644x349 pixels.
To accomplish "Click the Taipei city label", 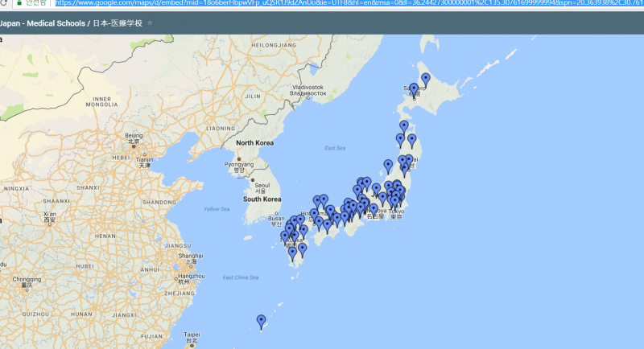I will (x=192, y=335).
